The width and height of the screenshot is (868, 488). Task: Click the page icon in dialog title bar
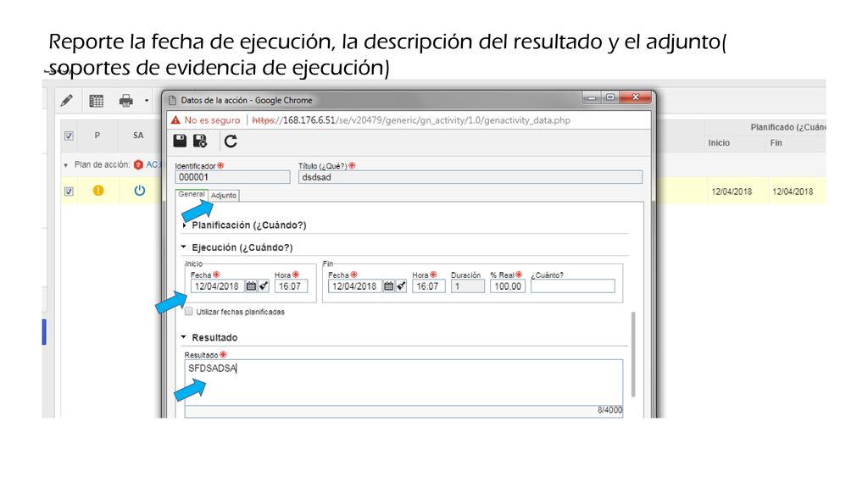(172, 100)
